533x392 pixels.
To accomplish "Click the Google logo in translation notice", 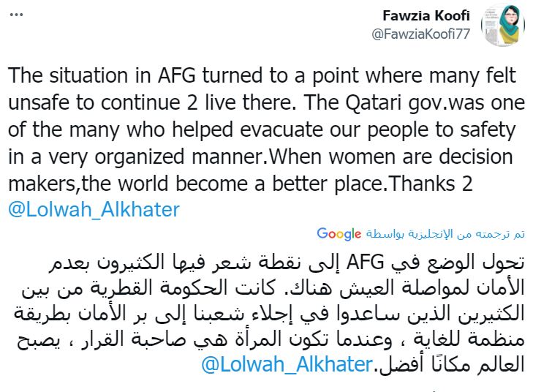I will [x=339, y=234].
